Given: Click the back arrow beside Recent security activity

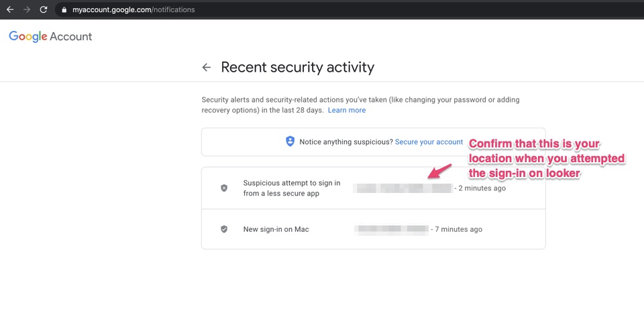Looking at the screenshot, I should click(207, 67).
